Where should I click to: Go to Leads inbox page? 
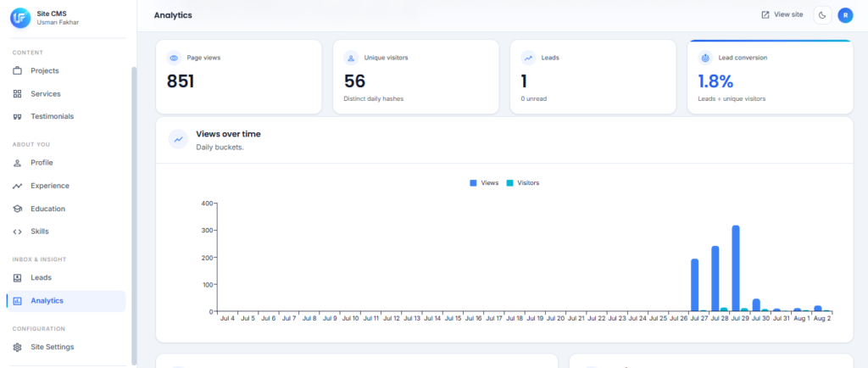(x=66, y=278)
